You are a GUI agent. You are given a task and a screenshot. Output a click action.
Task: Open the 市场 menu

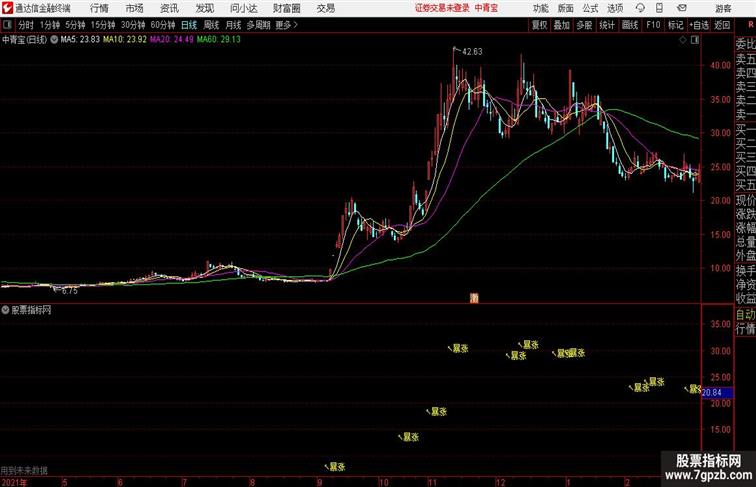[x=134, y=8]
